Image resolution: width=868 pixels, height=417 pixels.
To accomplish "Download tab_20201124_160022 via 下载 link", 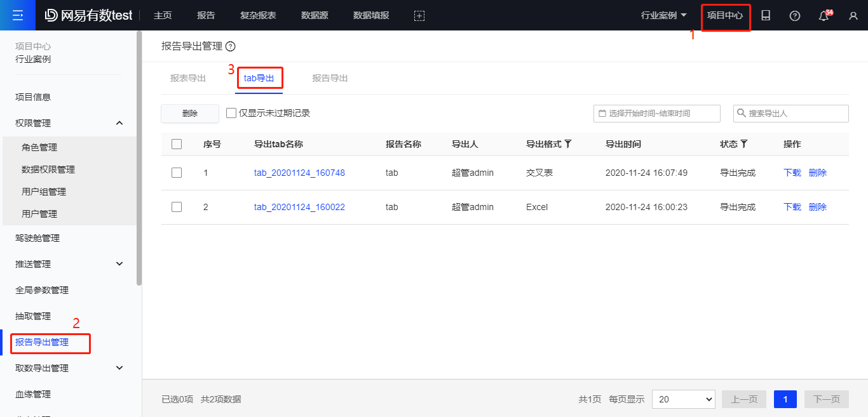I will point(792,207).
